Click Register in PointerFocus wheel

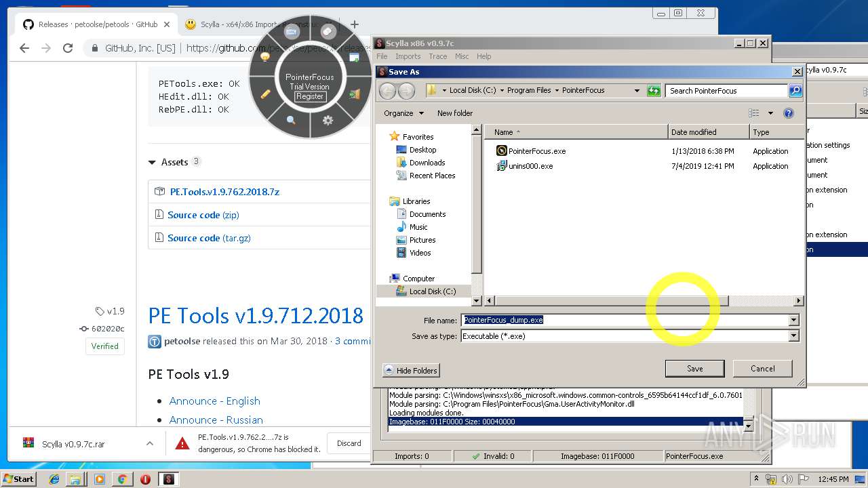point(309,96)
